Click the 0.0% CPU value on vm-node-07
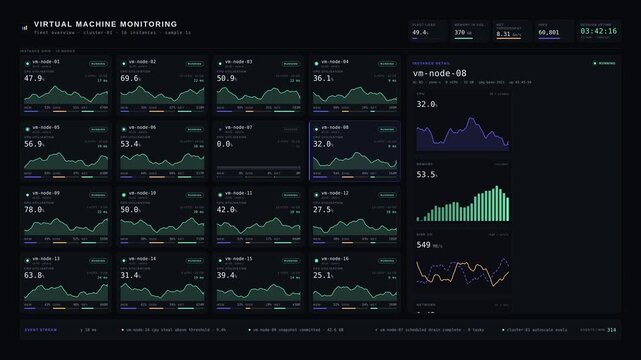This screenshot has width=641, height=360. (225, 144)
